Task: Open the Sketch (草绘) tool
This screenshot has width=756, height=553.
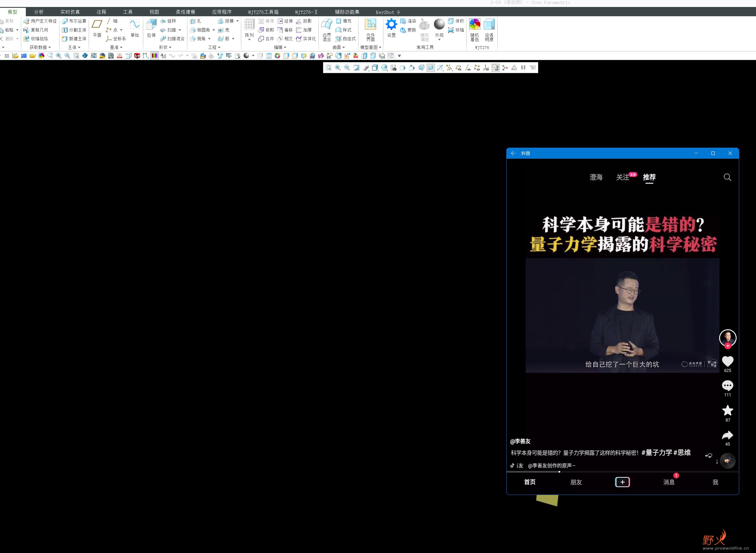Action: point(135,28)
